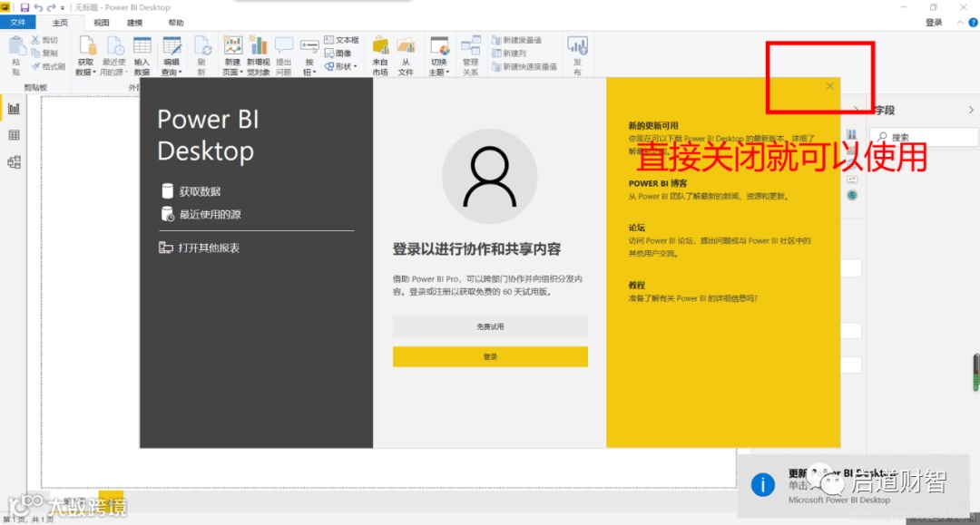Click 最近使用的源 on the start screen
The image size is (980, 525).
201,214
